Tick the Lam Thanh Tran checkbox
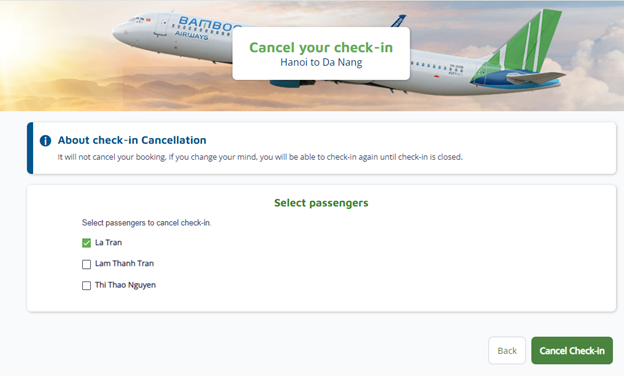 click(x=86, y=264)
